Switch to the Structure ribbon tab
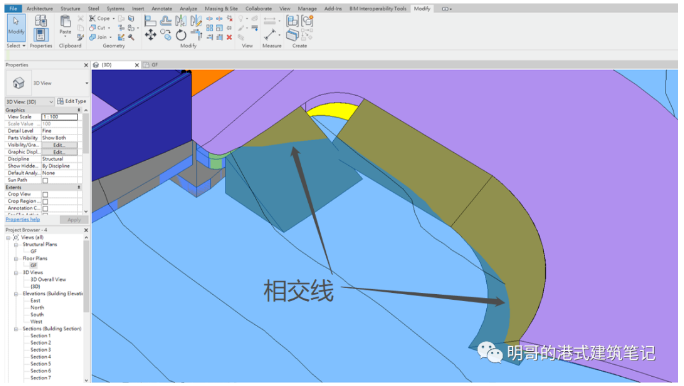Viewport: 684px width, 386px height. [x=70, y=8]
